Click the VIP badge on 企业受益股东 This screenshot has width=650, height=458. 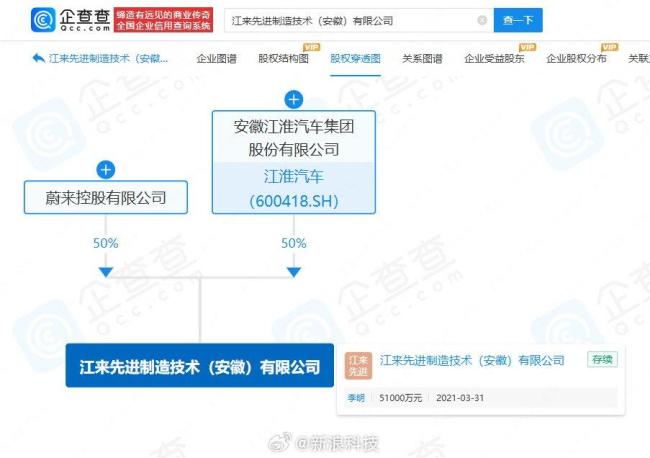(527, 47)
